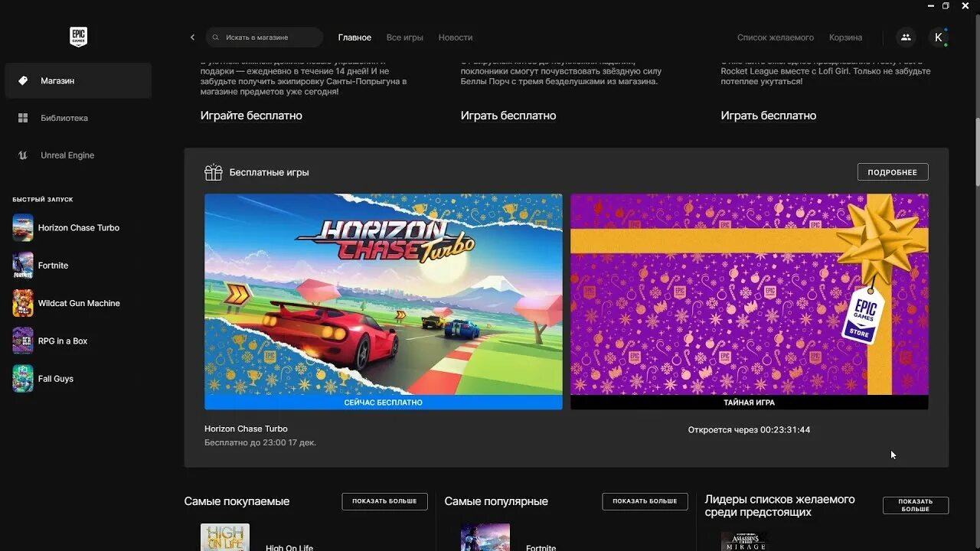Screen dimensions: 980x551
Task: Open Fortnite thumbnail in Самые популярные
Action: 485,537
